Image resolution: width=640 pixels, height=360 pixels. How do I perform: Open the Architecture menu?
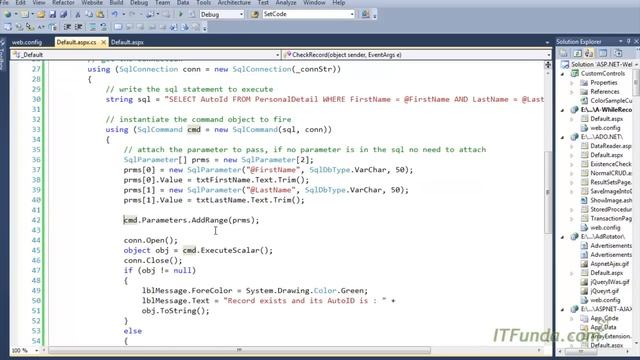(234, 3)
